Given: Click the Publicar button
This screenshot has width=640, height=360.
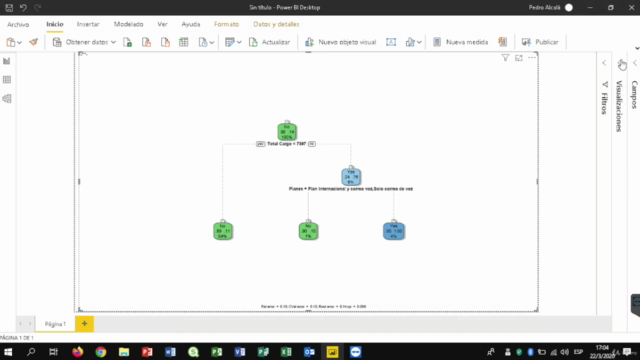Looking at the screenshot, I should tap(540, 42).
